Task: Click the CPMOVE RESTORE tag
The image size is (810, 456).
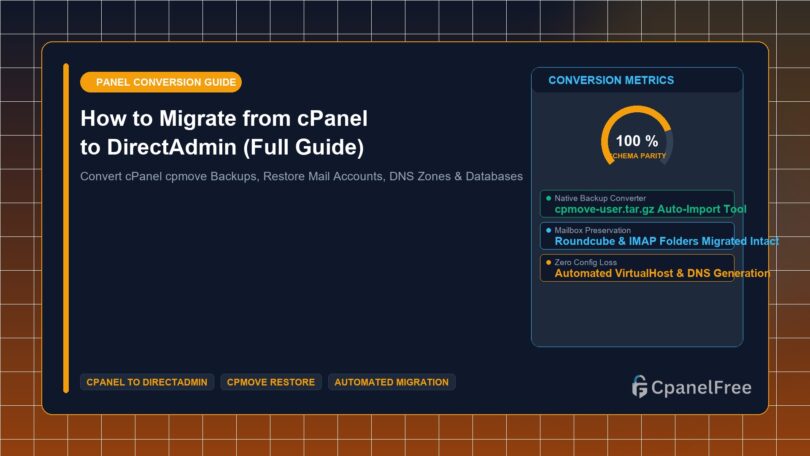Action: [271, 382]
